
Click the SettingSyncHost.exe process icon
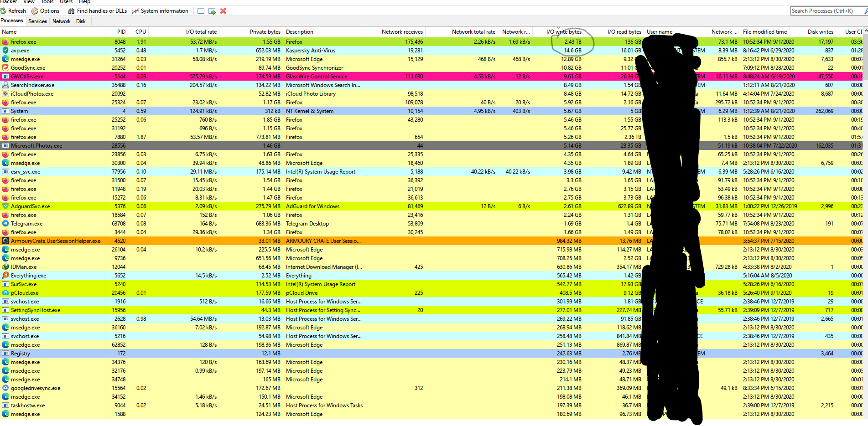point(5,310)
